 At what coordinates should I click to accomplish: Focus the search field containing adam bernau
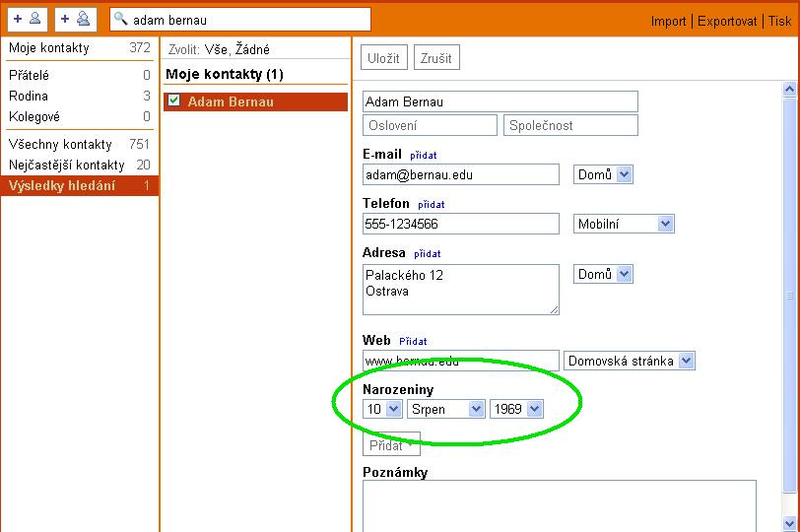coord(240,20)
